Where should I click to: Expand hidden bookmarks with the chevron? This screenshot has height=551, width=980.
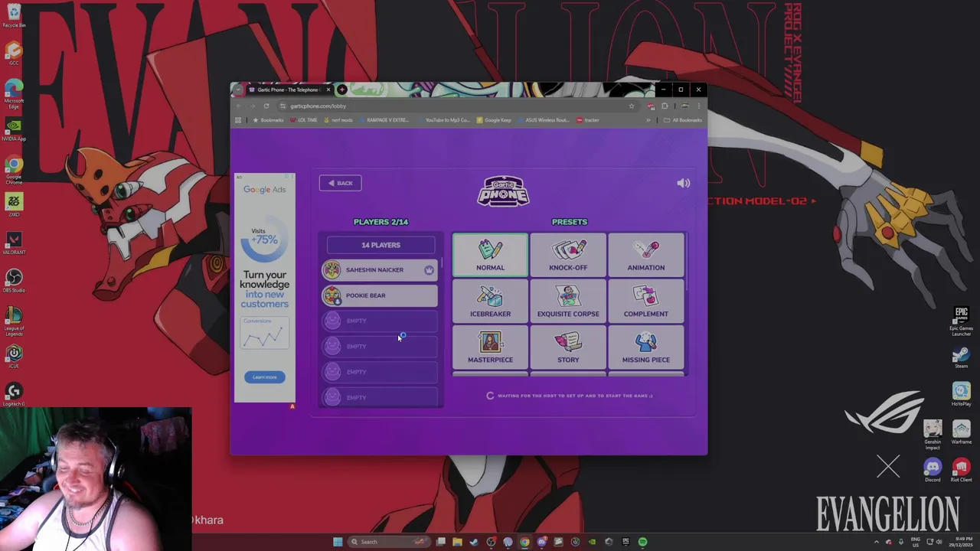tap(648, 120)
